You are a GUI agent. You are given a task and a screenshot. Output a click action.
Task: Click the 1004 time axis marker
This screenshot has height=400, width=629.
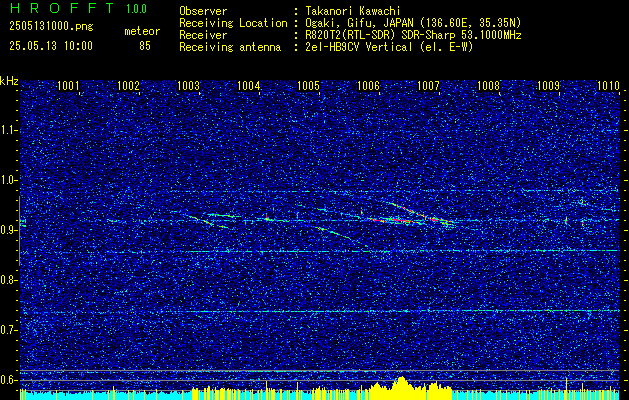[248, 85]
